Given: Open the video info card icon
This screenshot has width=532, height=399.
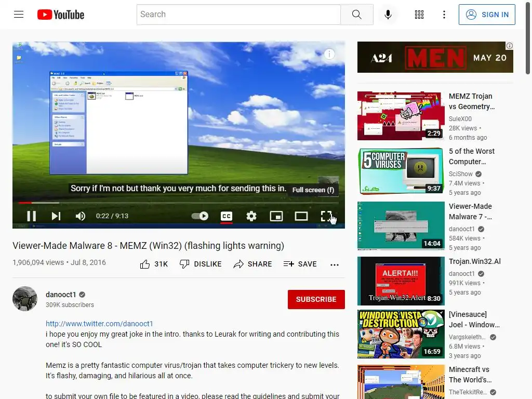Looking at the screenshot, I should [329, 54].
